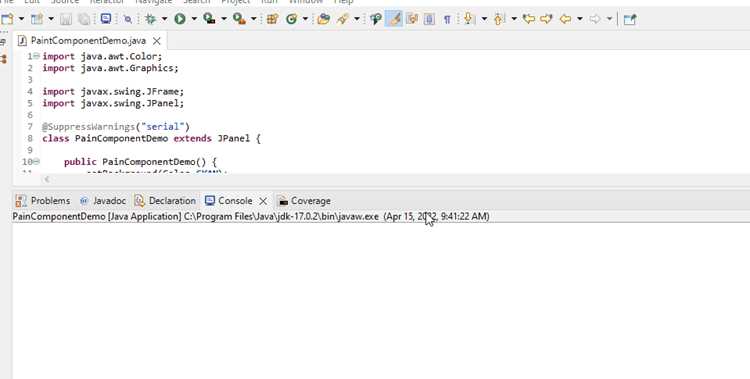
Task: Expand the Next Annotation dropdown
Action: (x=484, y=19)
